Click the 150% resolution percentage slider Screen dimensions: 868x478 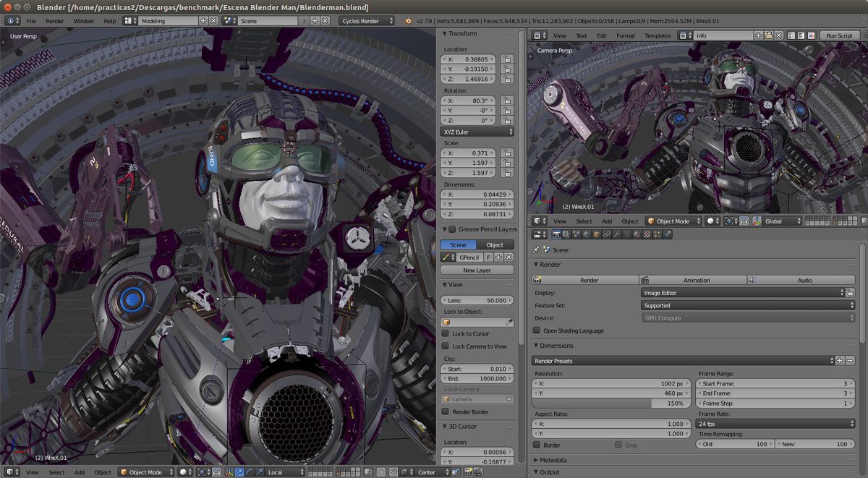pos(612,404)
